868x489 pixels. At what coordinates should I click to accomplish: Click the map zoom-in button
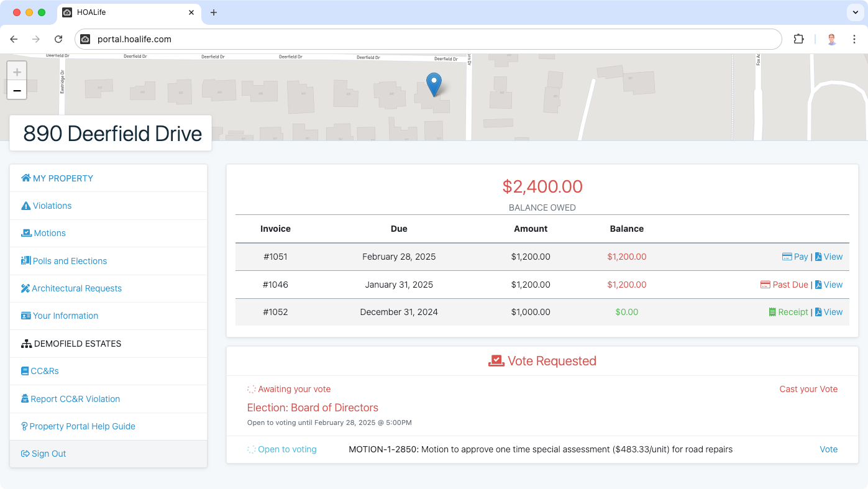17,71
